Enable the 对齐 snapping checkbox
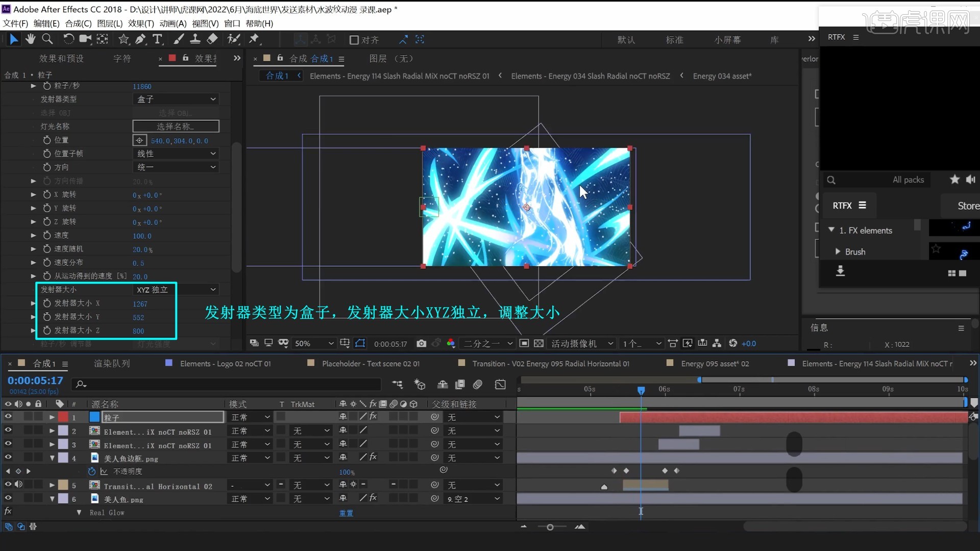The image size is (980, 551). tap(354, 40)
